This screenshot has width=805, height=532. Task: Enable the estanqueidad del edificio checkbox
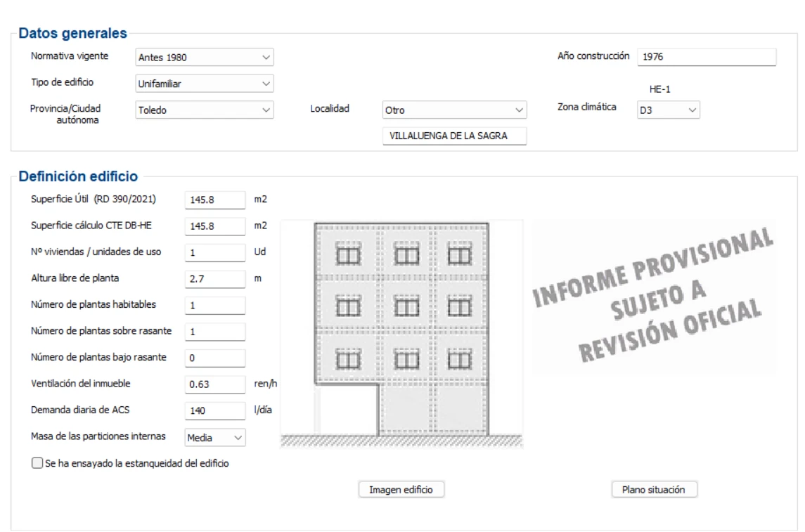37,462
